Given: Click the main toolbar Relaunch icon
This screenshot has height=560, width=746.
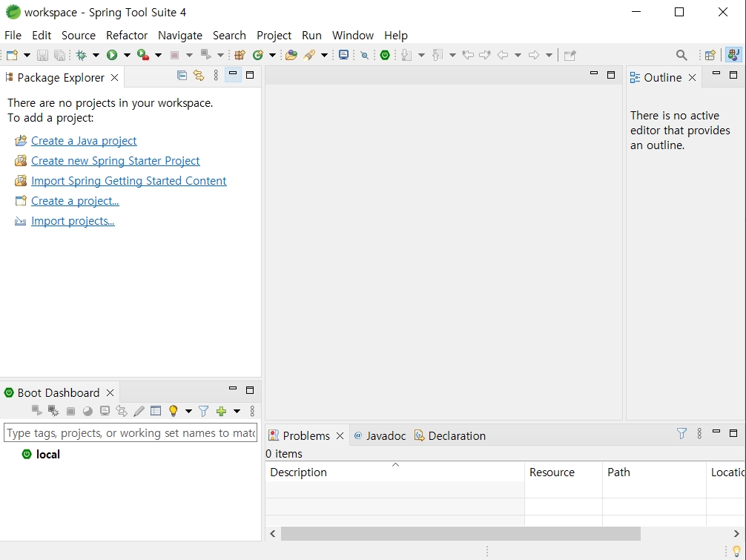Looking at the screenshot, I should 206,55.
